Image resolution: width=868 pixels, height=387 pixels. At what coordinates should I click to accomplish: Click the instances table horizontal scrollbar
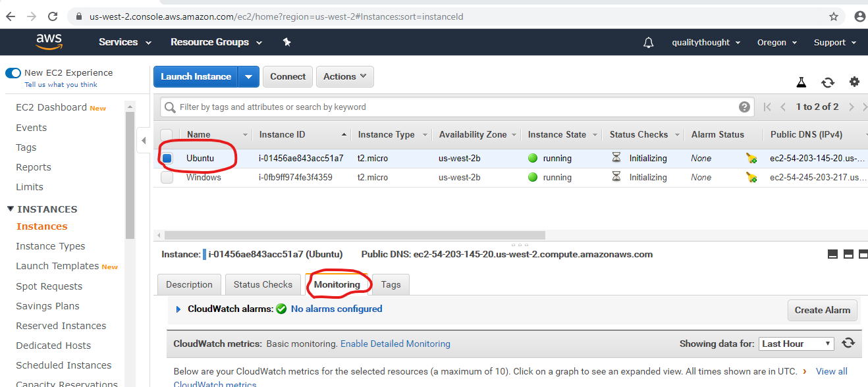click(355, 235)
